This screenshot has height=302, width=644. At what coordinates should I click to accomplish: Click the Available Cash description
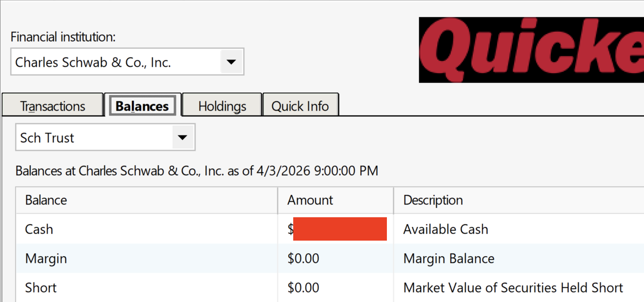[x=445, y=229]
